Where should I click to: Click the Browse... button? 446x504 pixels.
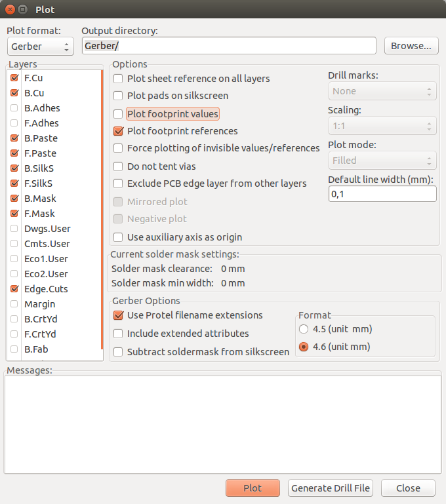click(x=411, y=46)
